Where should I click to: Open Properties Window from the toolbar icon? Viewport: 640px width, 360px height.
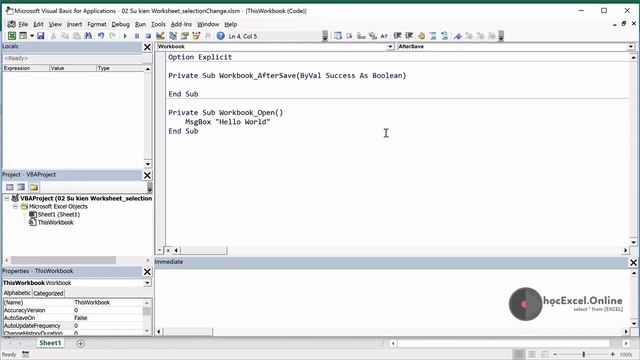[184, 36]
